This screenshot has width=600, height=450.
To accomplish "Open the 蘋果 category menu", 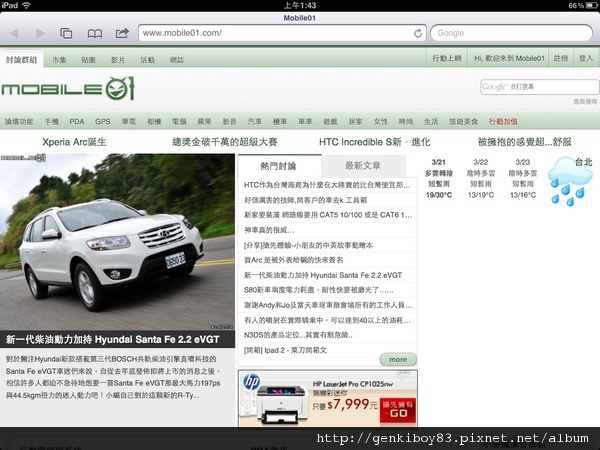I will click(x=204, y=122).
